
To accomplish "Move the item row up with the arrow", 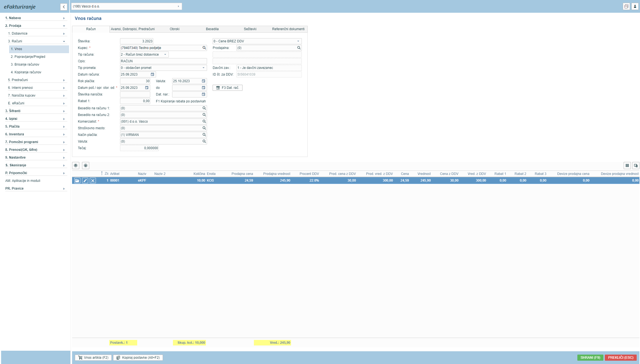I will 76,166.
